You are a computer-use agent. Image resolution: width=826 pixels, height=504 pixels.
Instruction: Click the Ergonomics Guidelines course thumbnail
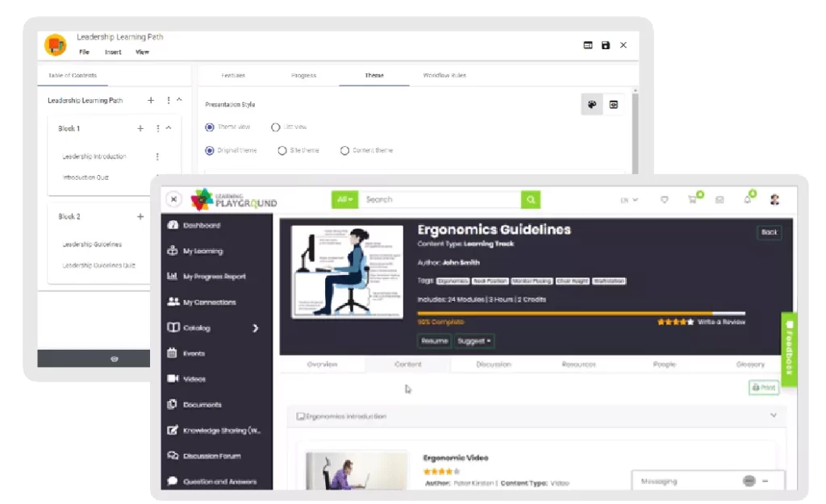pyautogui.click(x=347, y=272)
